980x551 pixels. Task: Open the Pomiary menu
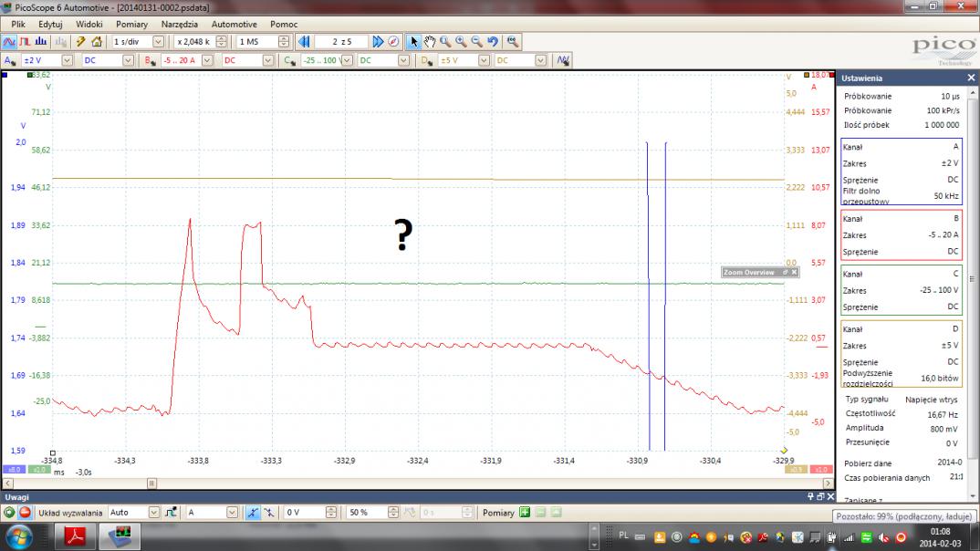pos(131,24)
